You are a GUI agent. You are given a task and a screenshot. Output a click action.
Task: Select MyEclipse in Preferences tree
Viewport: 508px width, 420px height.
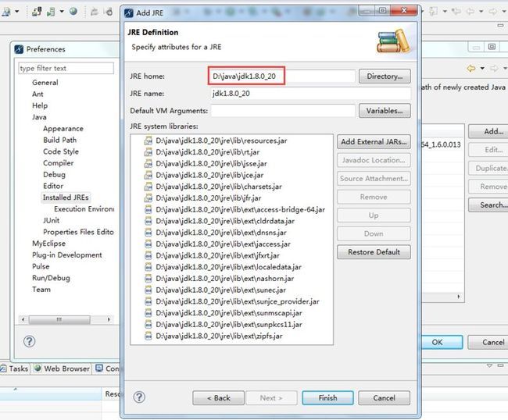pyautogui.click(x=48, y=244)
